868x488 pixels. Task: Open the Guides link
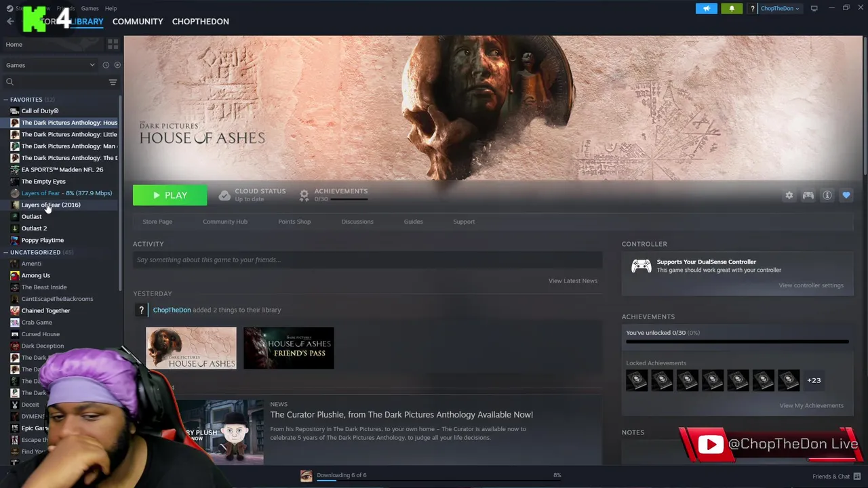(413, 222)
